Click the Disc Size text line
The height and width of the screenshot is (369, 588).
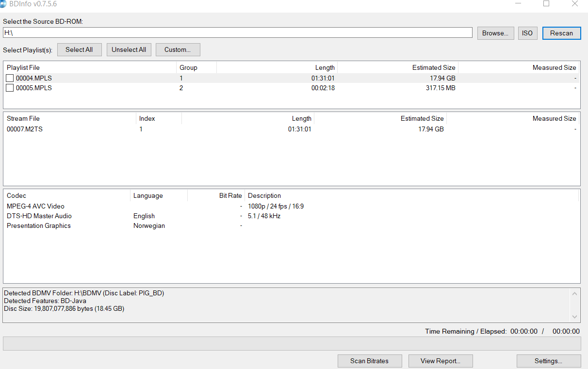click(64, 308)
